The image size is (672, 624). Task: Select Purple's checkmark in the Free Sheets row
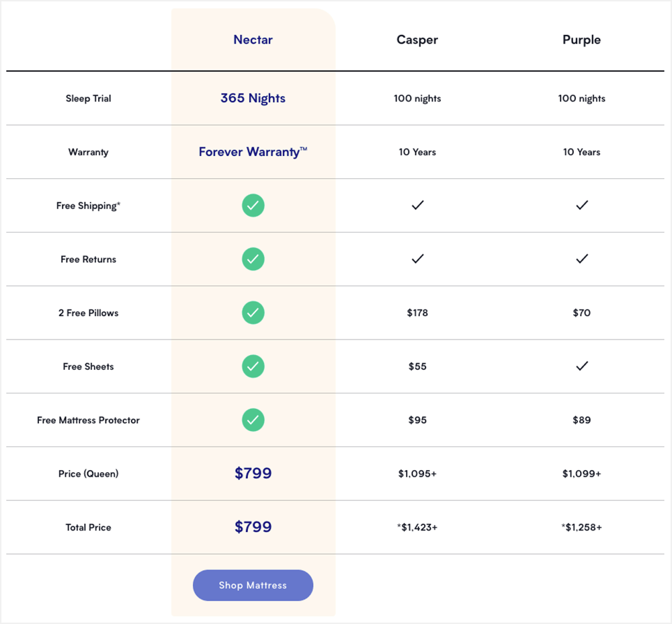pyautogui.click(x=581, y=366)
